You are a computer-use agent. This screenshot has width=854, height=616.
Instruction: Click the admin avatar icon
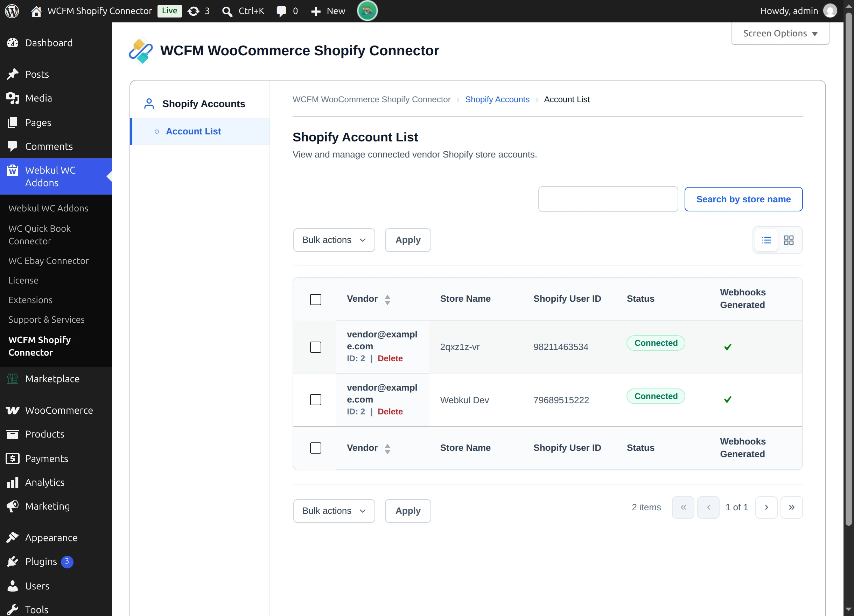[x=830, y=11]
